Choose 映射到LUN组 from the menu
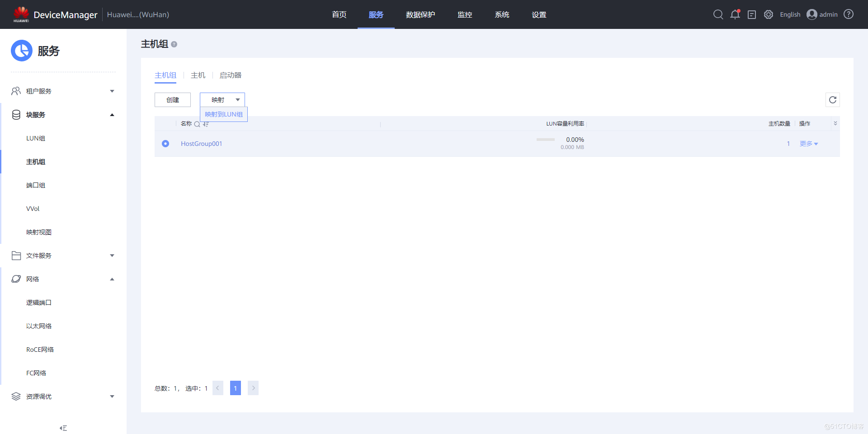 click(224, 114)
